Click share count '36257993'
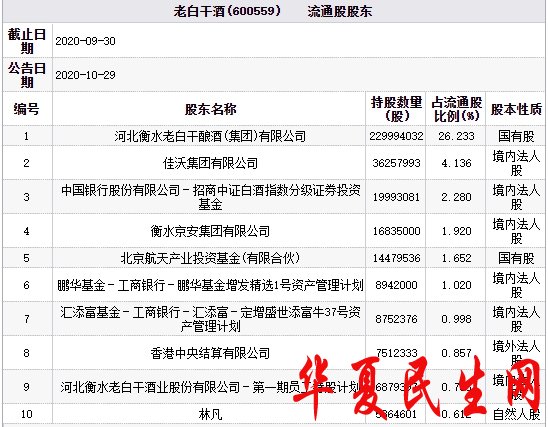Screen dimensions: 548x427 [396, 163]
